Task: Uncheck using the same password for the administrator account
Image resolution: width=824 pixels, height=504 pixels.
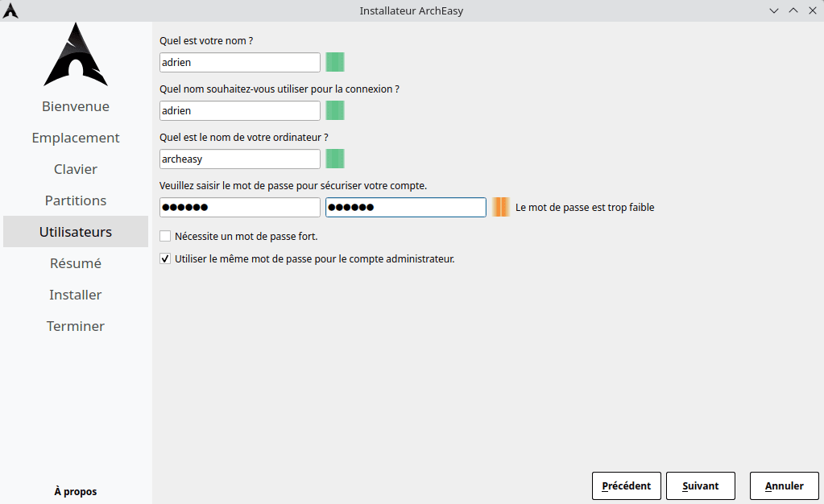Action: pos(166,258)
